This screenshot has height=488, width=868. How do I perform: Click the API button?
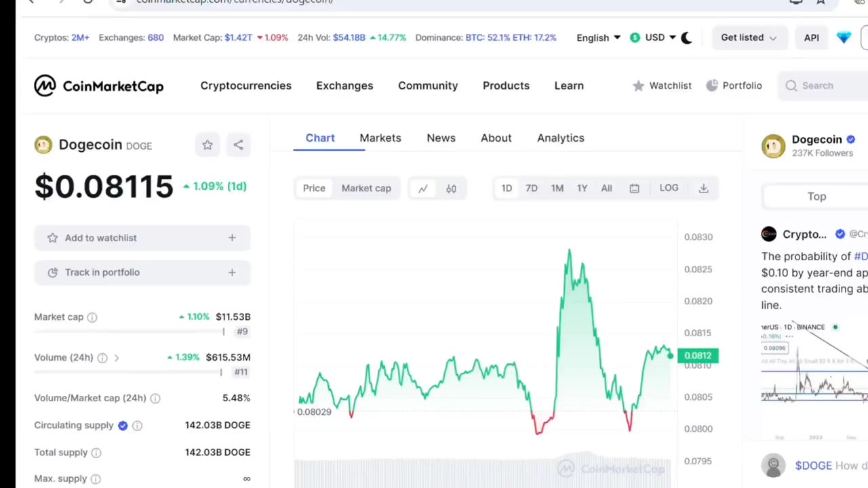(812, 38)
